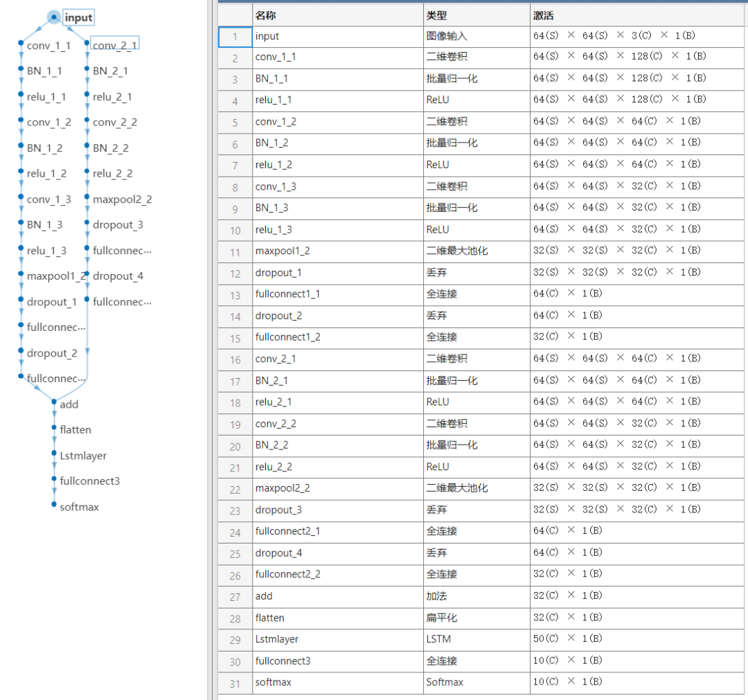Select conv_1_3 row in the table
Viewport: 748px width, 700px height.
pyautogui.click(x=481, y=187)
